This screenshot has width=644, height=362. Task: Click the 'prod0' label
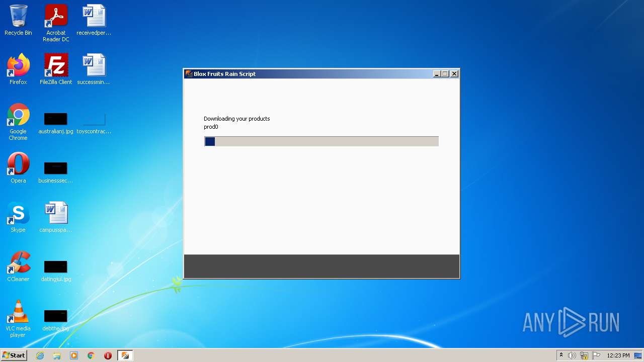point(211,127)
